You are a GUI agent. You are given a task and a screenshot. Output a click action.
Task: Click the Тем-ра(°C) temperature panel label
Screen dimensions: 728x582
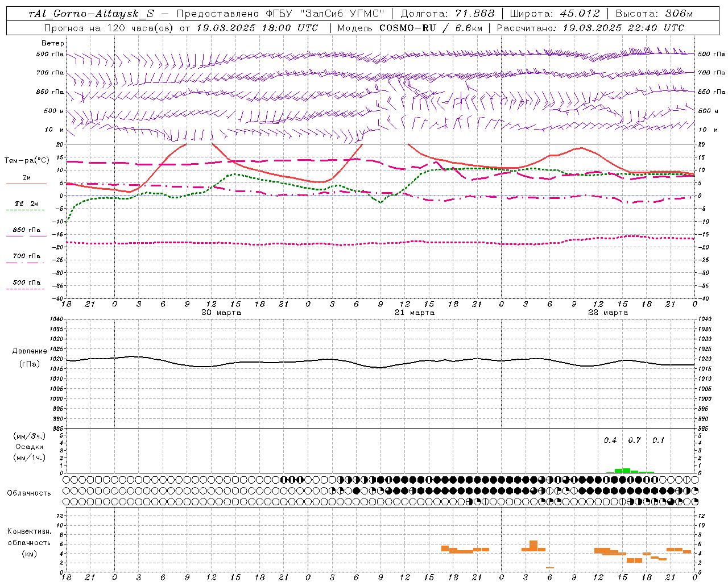coord(27,161)
